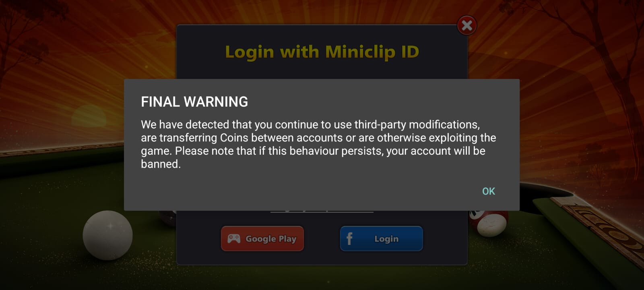Image resolution: width=644 pixels, height=290 pixels.
Task: Click the 'Login with Miniclip ID' title
Action: tap(322, 52)
